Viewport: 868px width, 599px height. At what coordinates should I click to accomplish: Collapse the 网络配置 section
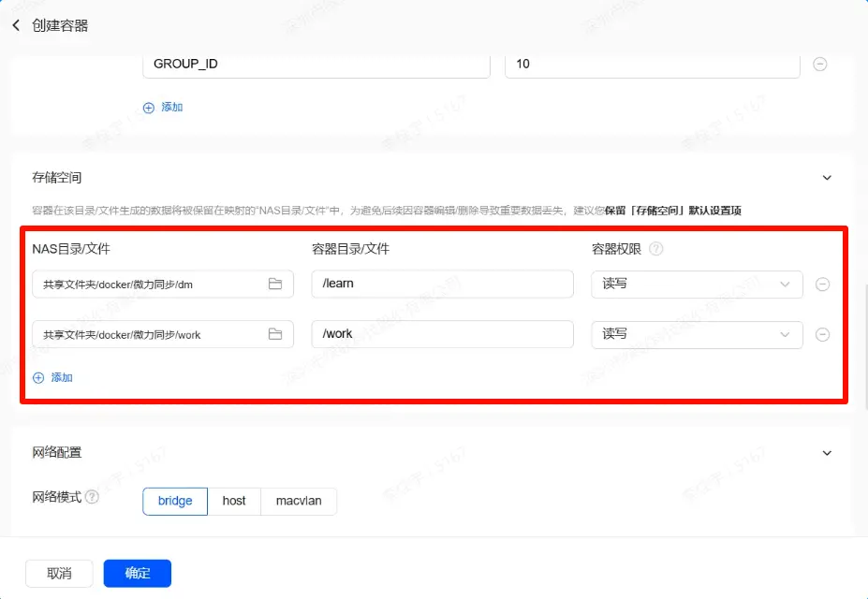(827, 453)
